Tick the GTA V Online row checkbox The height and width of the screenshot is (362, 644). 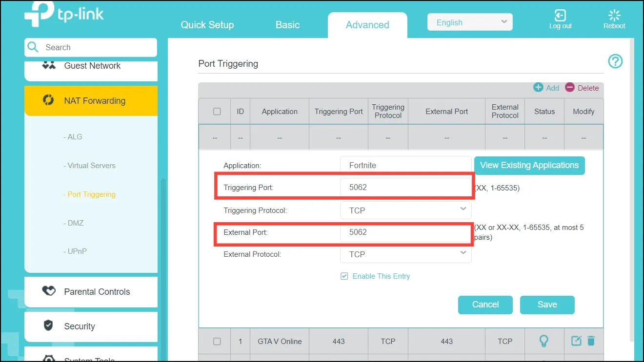coord(217,342)
